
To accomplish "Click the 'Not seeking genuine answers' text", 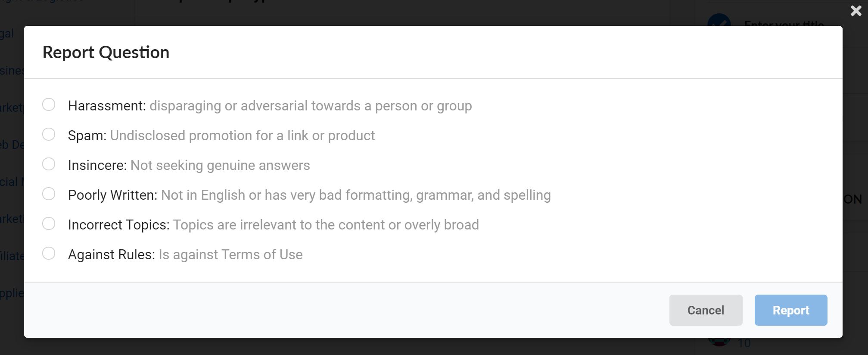I will click(220, 166).
